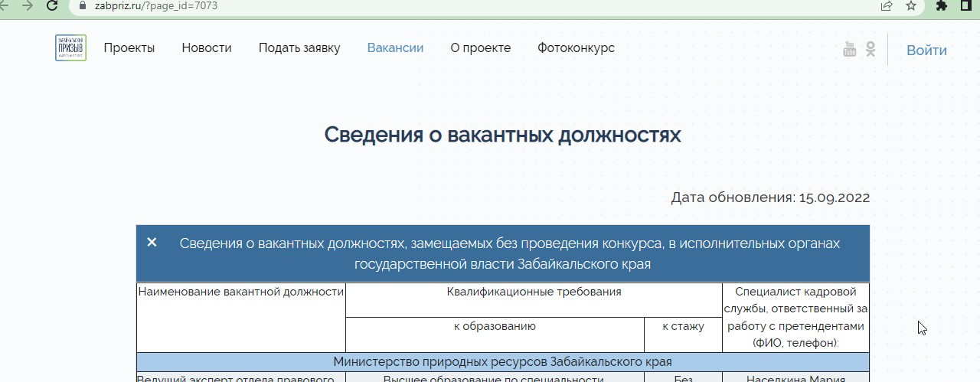The image size is (980, 382).
Task: Open the Фотоконкурс page
Action: 576,47
